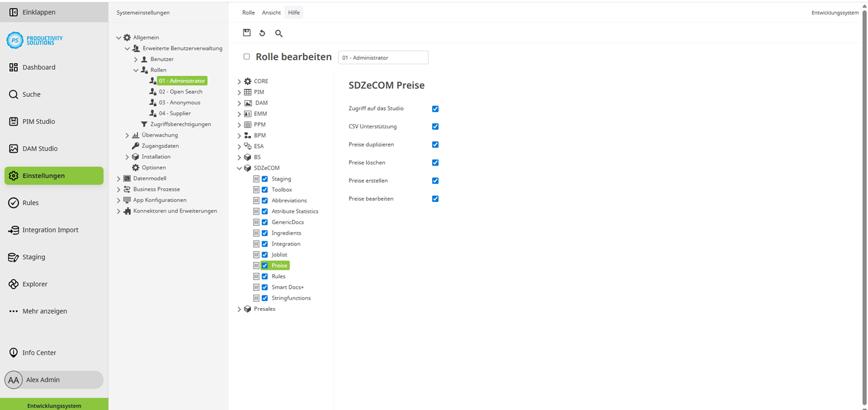Expand the Überwachung tree node
The width and height of the screenshot is (868, 410).
[x=127, y=135]
